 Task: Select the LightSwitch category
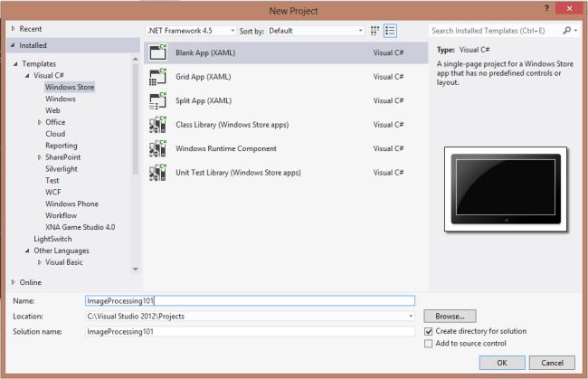click(x=52, y=239)
